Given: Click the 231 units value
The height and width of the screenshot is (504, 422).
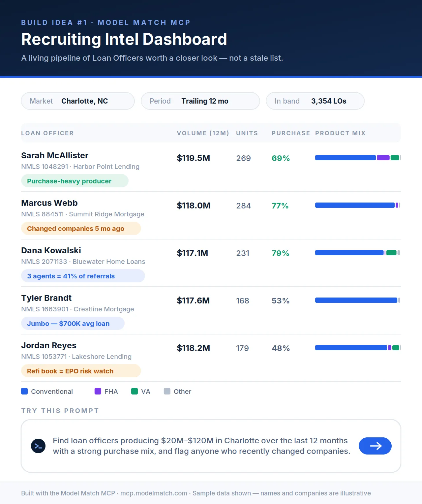Looking at the screenshot, I should (243, 253).
